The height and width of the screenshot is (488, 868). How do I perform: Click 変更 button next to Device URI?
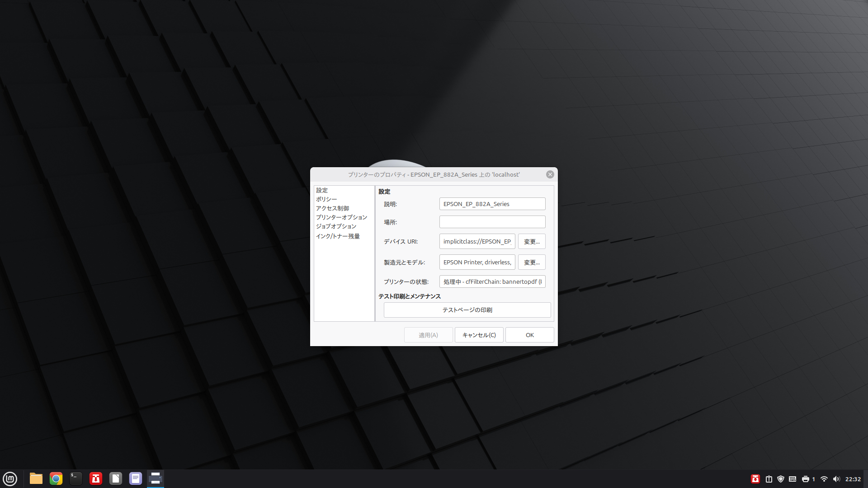(x=532, y=242)
